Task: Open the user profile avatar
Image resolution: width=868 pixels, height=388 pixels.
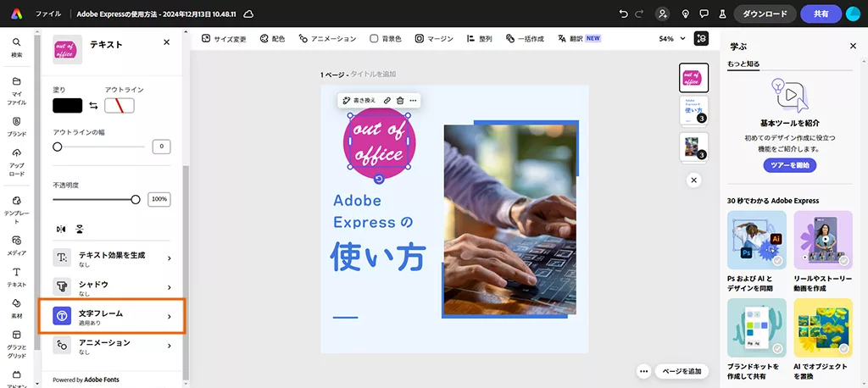Action: pos(853,14)
